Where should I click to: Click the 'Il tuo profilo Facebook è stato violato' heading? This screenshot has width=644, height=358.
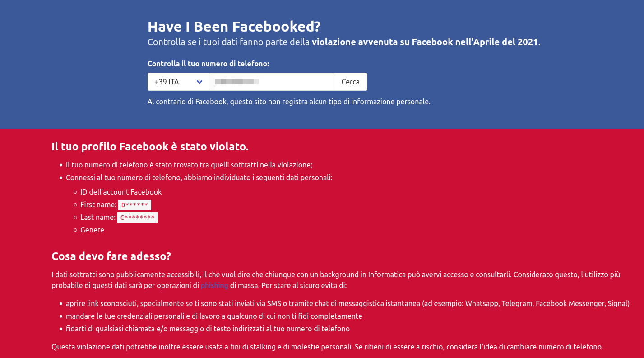coord(150,147)
